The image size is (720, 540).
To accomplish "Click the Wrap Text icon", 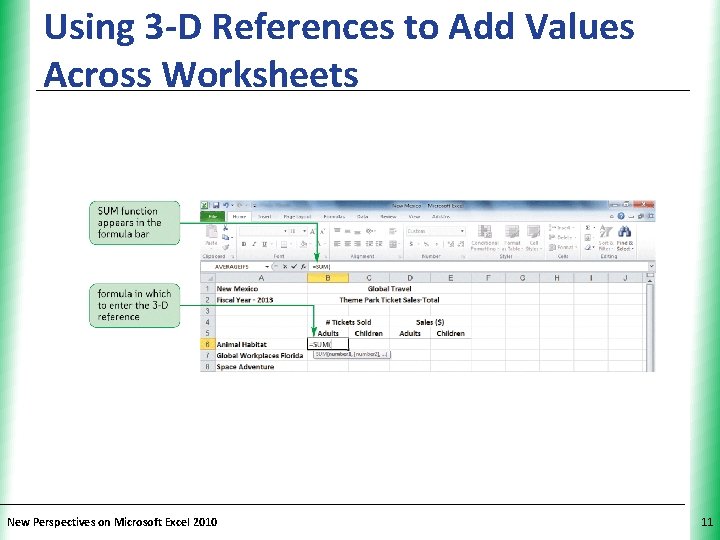I will tap(393, 231).
